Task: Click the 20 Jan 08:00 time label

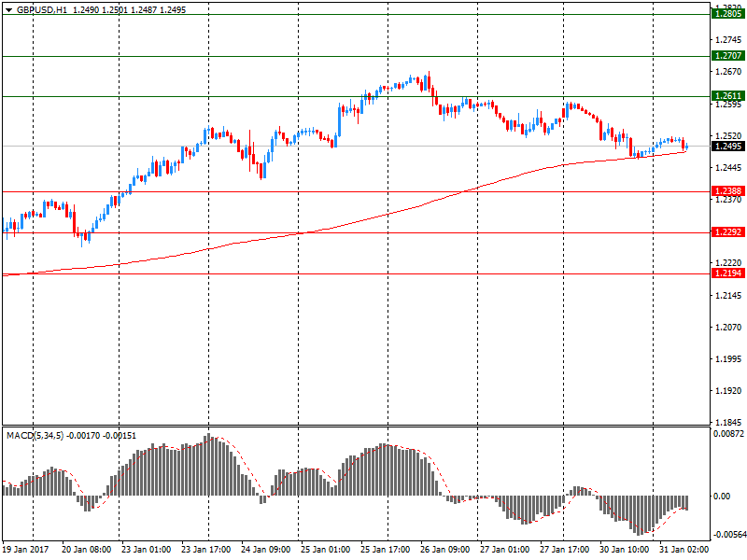Action: tap(86, 549)
